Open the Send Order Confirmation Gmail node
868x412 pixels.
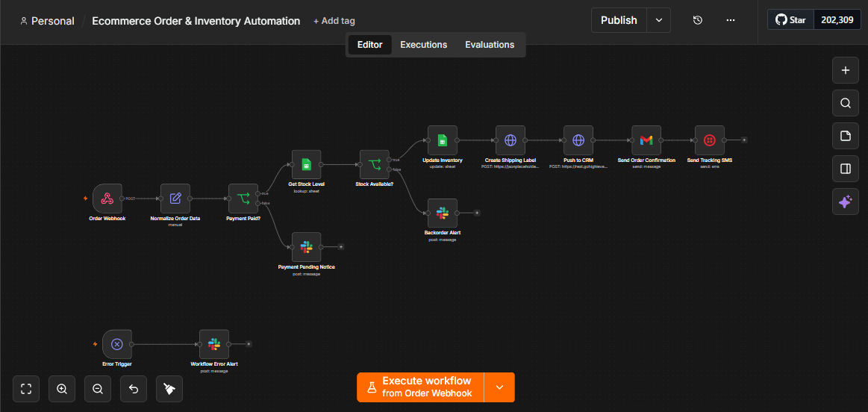pos(646,140)
